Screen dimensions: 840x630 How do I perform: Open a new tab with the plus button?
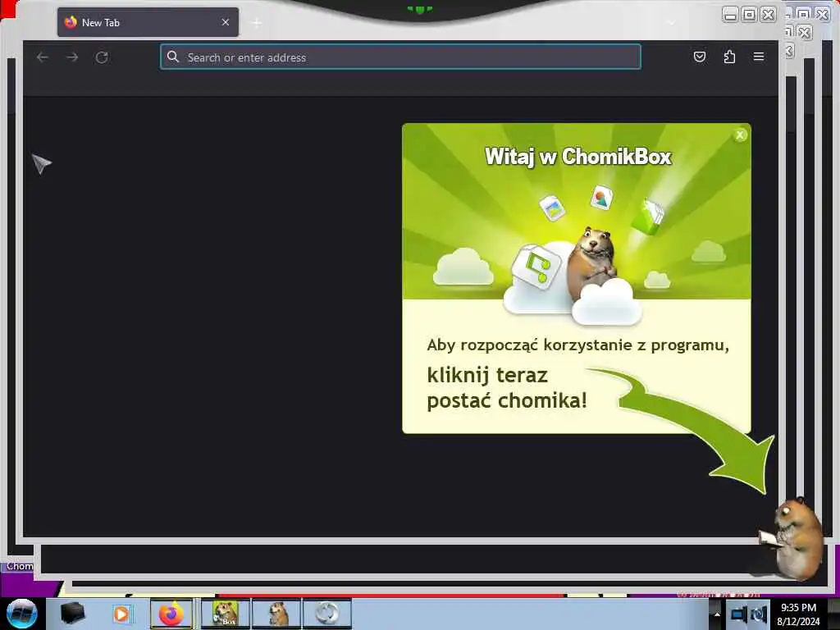tap(257, 23)
